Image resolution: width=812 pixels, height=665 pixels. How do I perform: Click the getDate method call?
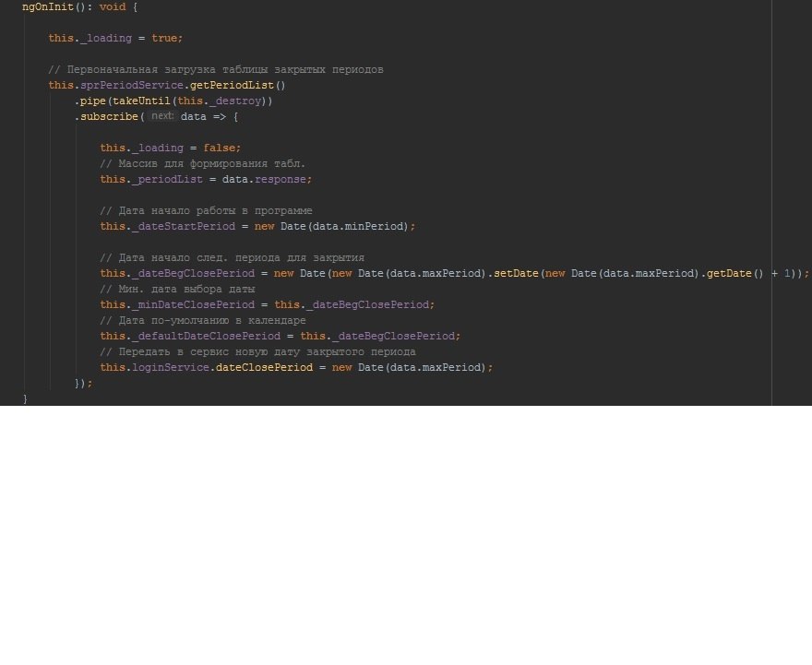[729, 273]
